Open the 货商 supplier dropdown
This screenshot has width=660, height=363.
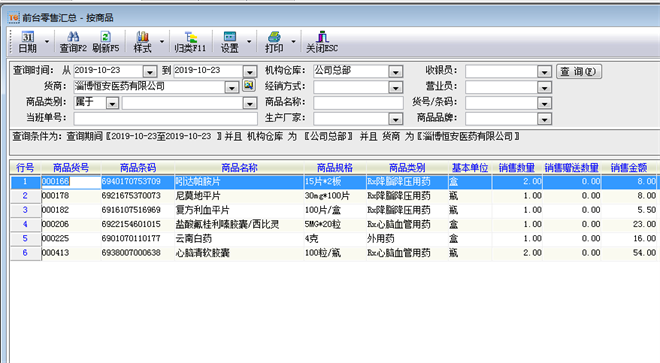(x=232, y=87)
